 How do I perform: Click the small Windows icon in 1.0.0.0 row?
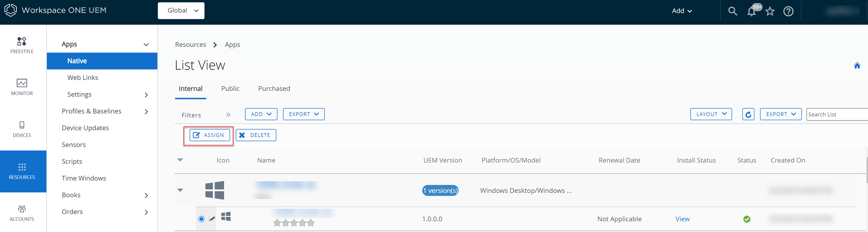tap(226, 216)
